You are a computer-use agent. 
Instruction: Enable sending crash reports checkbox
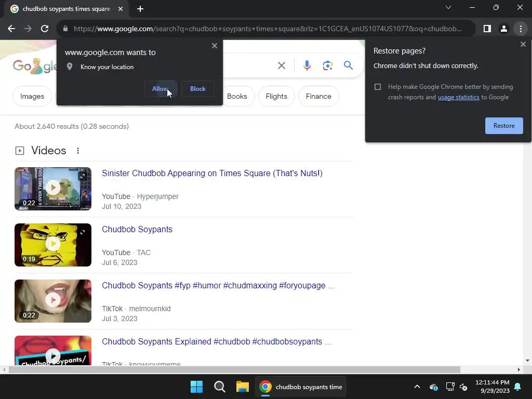pos(378,87)
